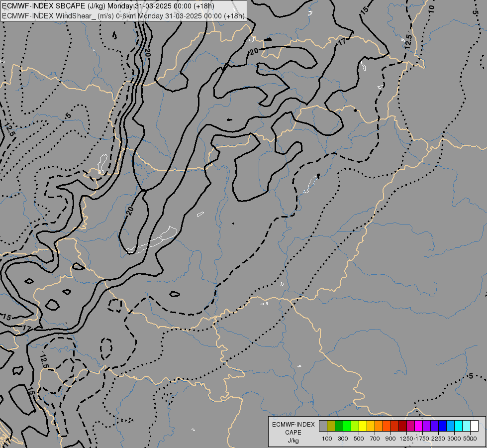Viewport: 487px width, 448px height.
Task: Choose the amber legend swatch before 700
Action: click(x=371, y=426)
